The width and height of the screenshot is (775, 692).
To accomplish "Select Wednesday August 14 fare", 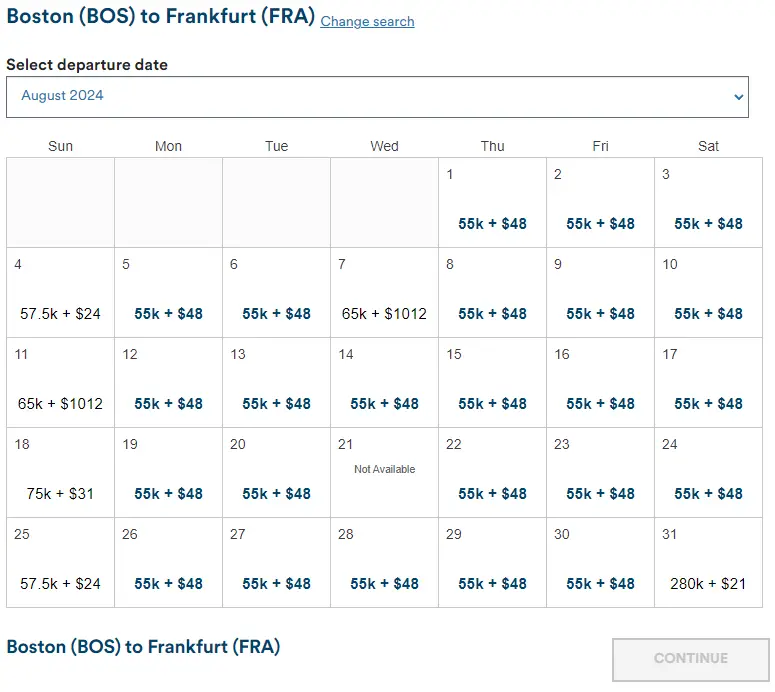I will pyautogui.click(x=384, y=403).
